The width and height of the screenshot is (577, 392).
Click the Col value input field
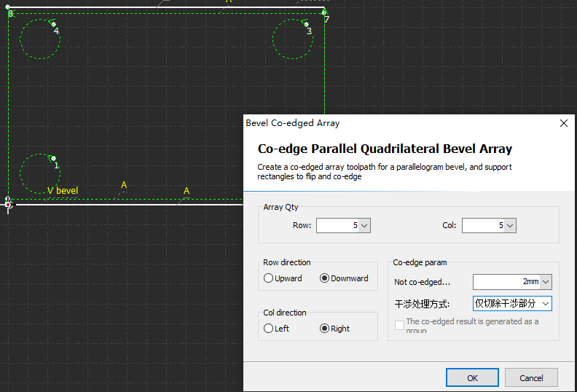483,226
